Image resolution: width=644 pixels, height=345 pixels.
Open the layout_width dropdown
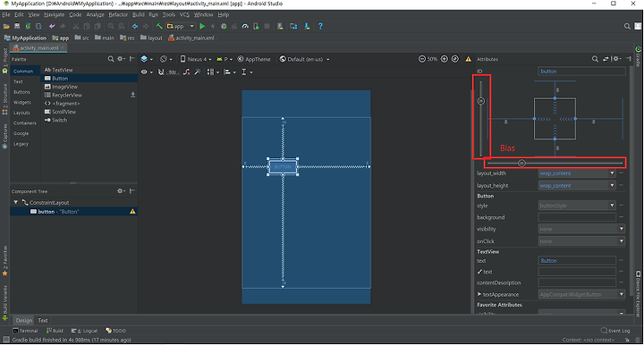pos(612,173)
